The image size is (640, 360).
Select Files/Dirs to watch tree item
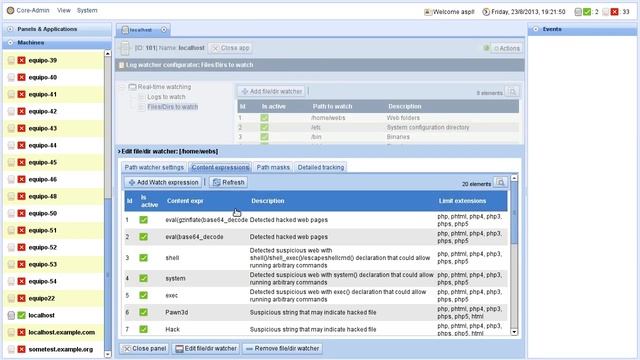[x=172, y=107]
